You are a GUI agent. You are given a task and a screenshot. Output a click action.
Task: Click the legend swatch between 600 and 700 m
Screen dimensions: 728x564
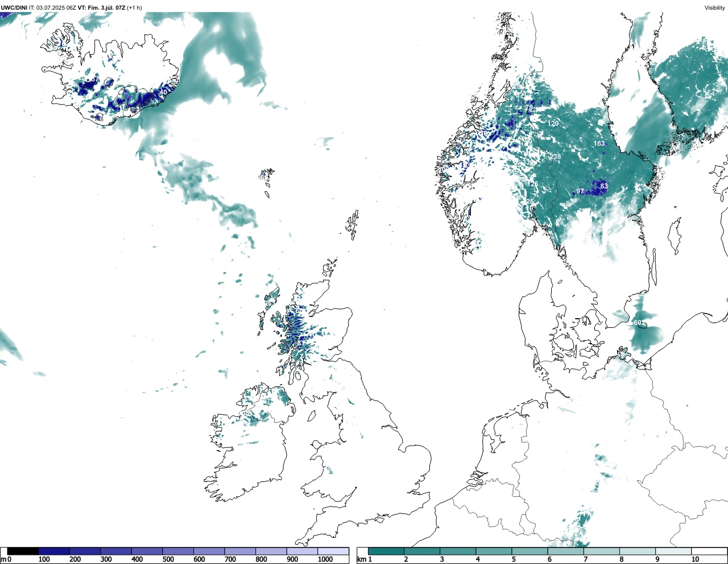[x=209, y=551]
